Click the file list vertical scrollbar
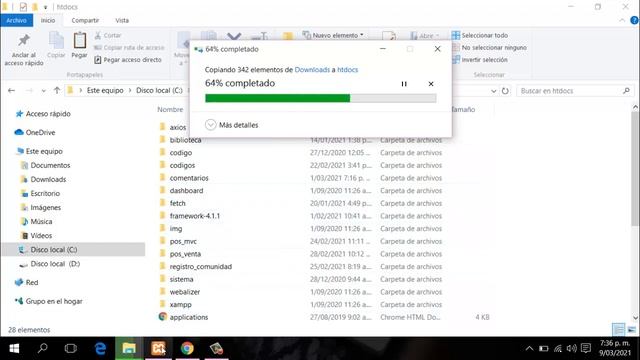The height and width of the screenshot is (360, 640). coord(635,169)
